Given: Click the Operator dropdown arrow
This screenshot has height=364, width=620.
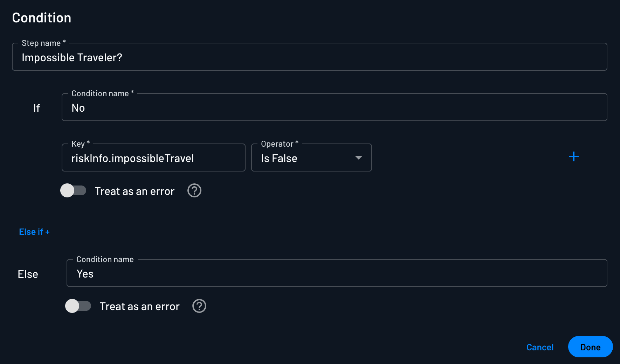Looking at the screenshot, I should coord(358,158).
